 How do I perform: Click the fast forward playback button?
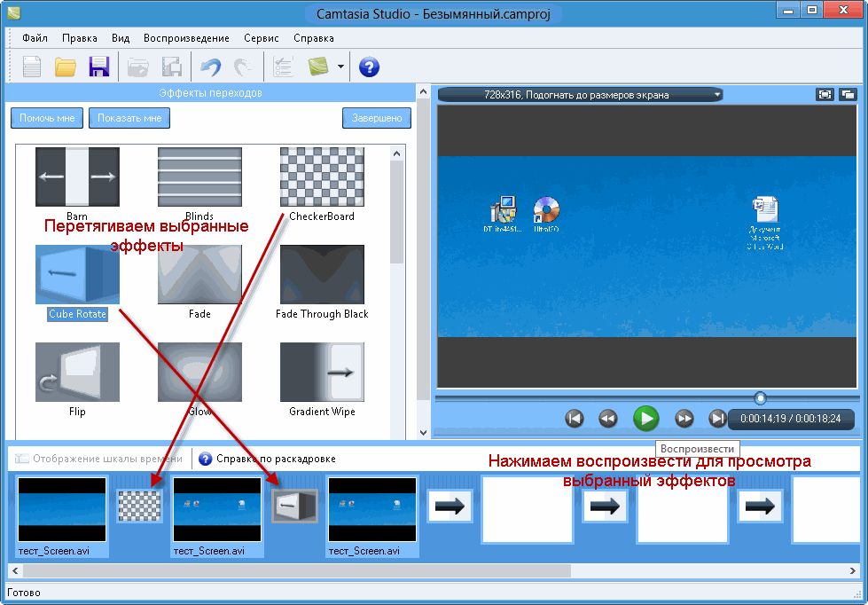[684, 419]
